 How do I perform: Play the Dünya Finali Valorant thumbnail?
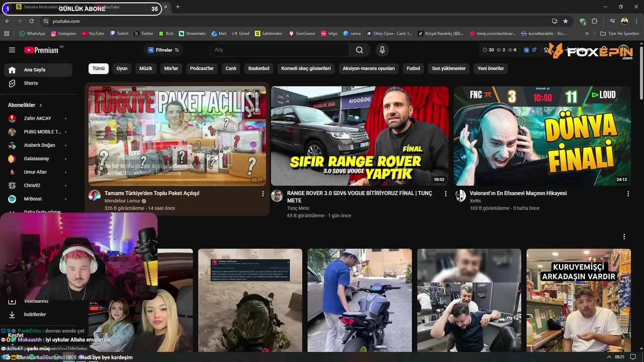(542, 136)
